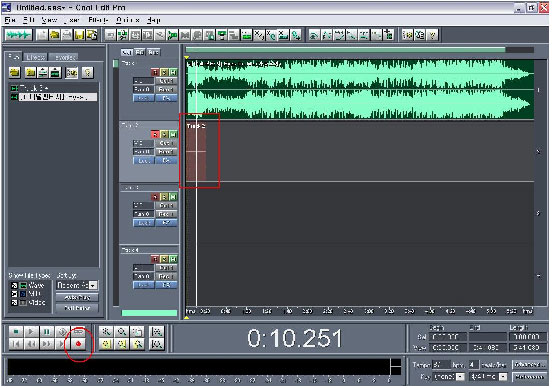Click the Metronome button

click(529, 377)
